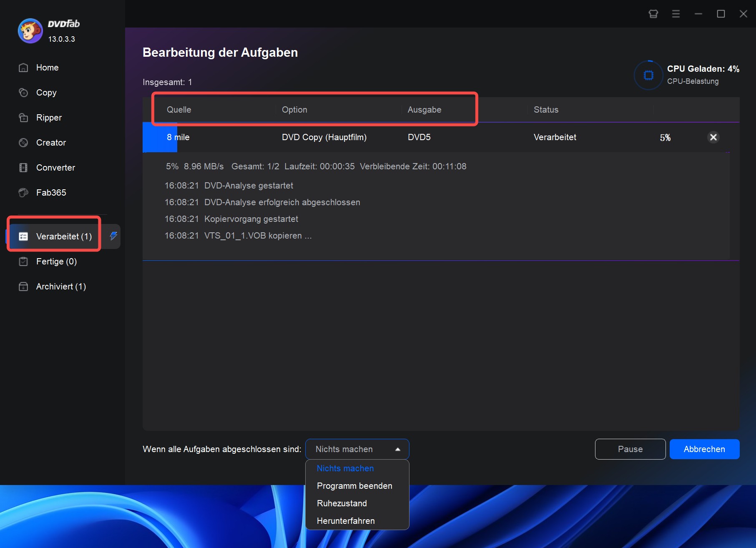Open the Archiviert (1) list
Image resolution: width=756 pixels, height=548 pixels.
click(x=61, y=287)
